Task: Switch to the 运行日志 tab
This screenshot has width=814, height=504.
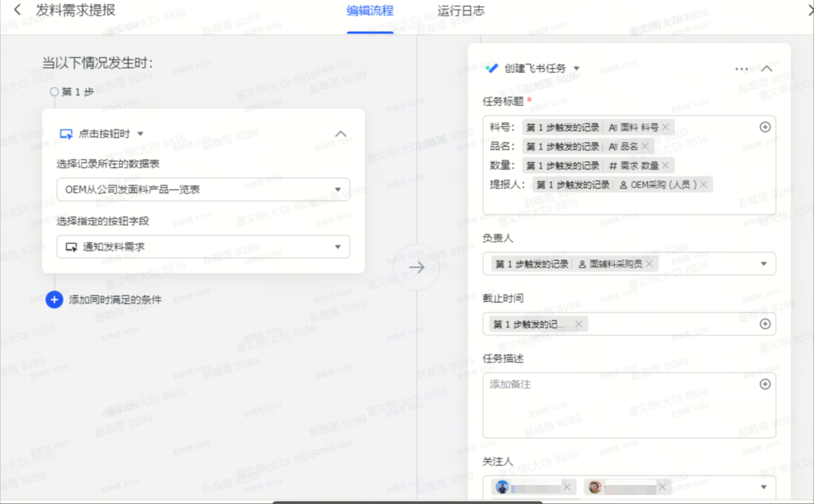Action: tap(461, 11)
